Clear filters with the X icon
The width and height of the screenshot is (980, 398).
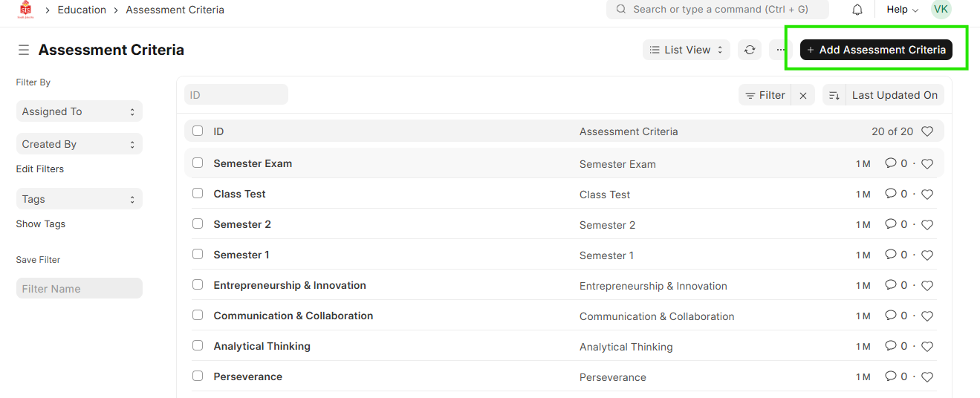tap(803, 95)
